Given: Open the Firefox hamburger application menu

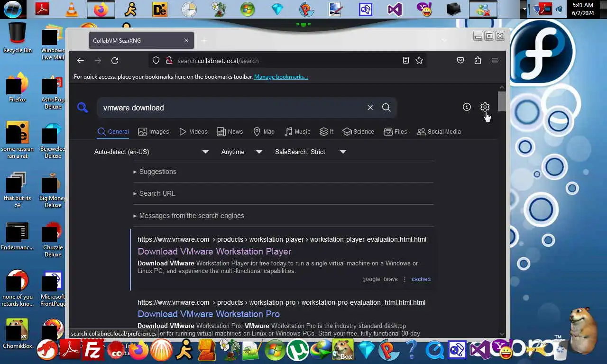Looking at the screenshot, I should 495,61.
